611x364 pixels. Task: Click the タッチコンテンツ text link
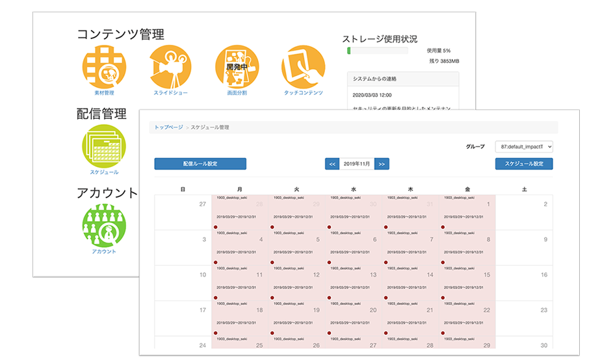pyautogui.click(x=303, y=93)
